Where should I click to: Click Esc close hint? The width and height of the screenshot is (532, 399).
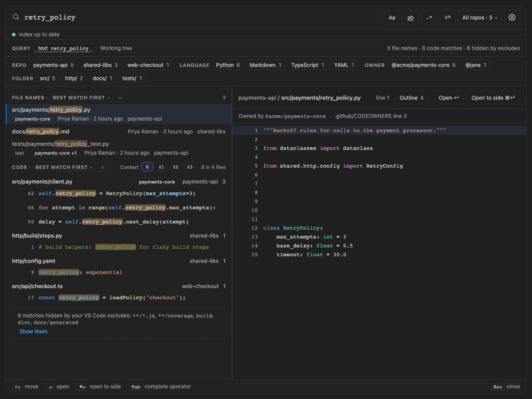(505, 387)
